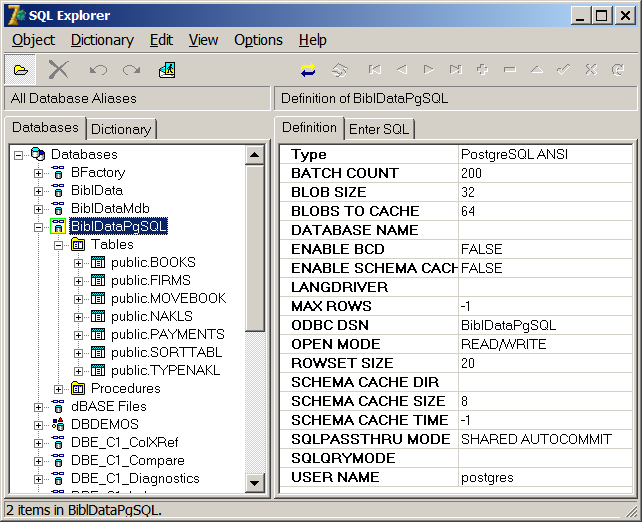This screenshot has height=522, width=642.
Task: Switch to the Enter SQL tab
Action: coord(379,129)
